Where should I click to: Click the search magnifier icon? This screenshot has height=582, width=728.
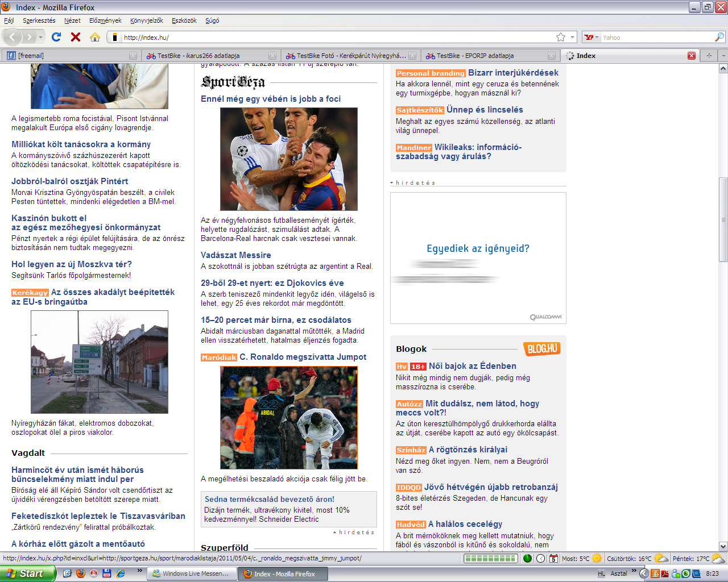719,37
